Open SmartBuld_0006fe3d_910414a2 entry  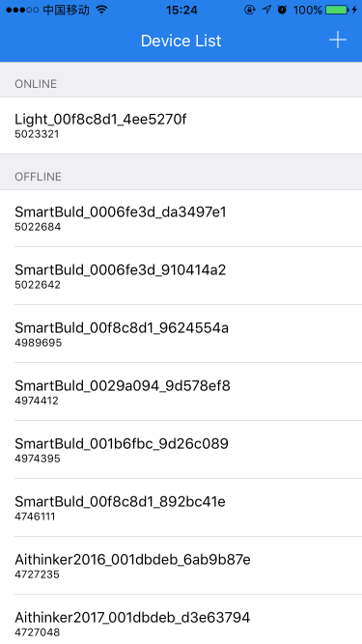181,276
